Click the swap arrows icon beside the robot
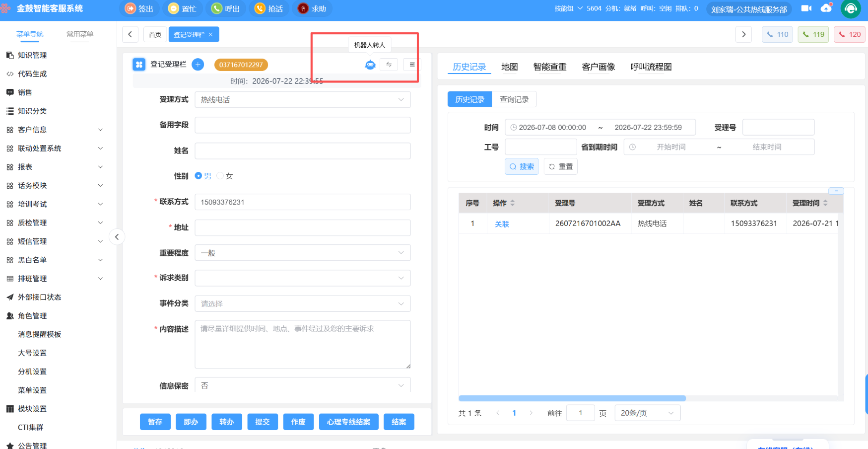The width and height of the screenshot is (868, 449). click(389, 65)
